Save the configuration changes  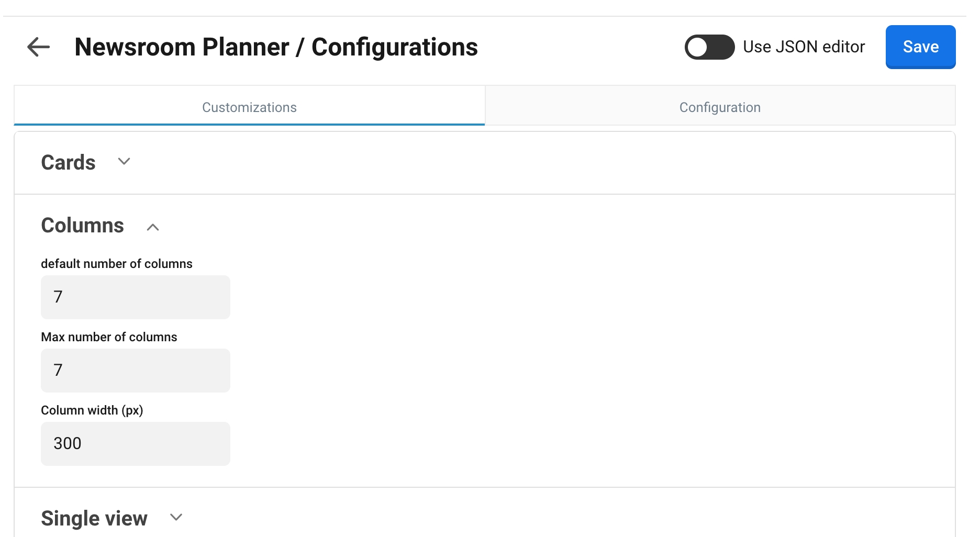tap(920, 47)
